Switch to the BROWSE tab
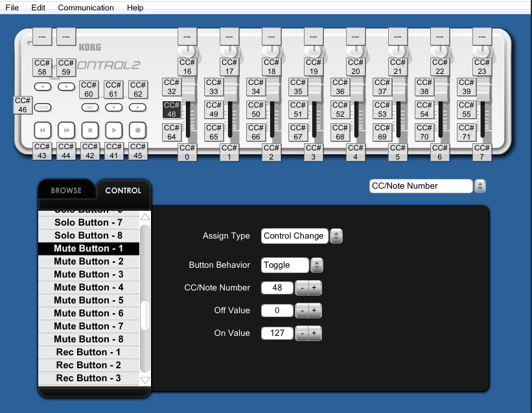This screenshot has height=413, width=532. click(x=66, y=191)
